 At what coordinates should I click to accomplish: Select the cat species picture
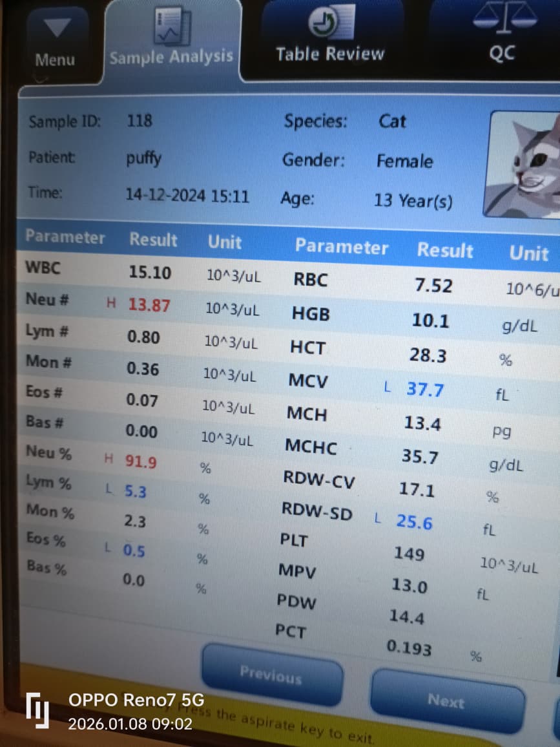coord(523,165)
